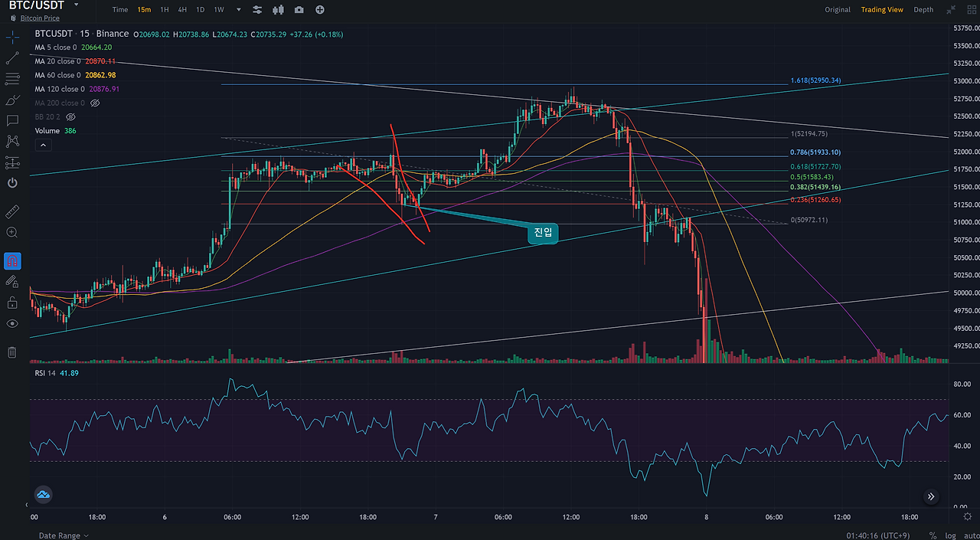Open the multi-chart grid layout icon
Viewport: 980px width, 540px height.
(970, 10)
